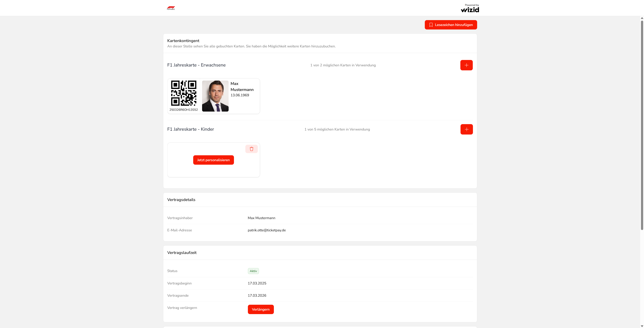
Task: Click scrollbar up arrow
Action: [642, 18]
